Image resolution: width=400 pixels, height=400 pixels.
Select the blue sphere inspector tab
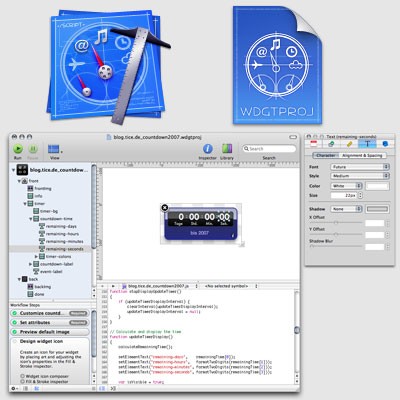pos(385,144)
